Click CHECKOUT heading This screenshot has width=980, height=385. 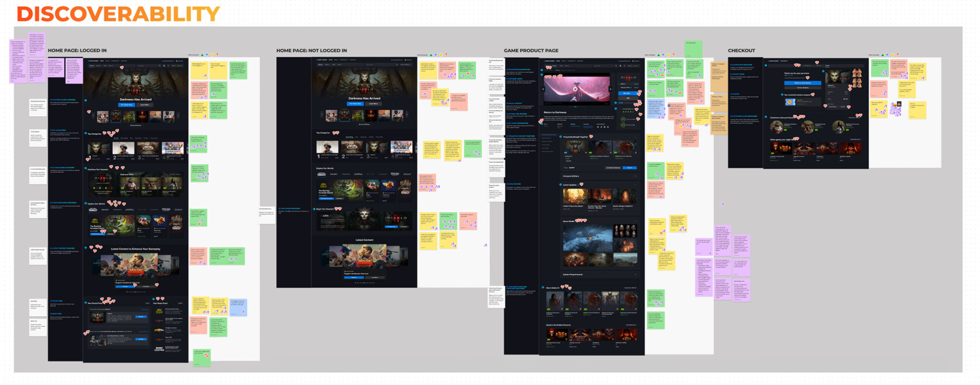(x=742, y=50)
